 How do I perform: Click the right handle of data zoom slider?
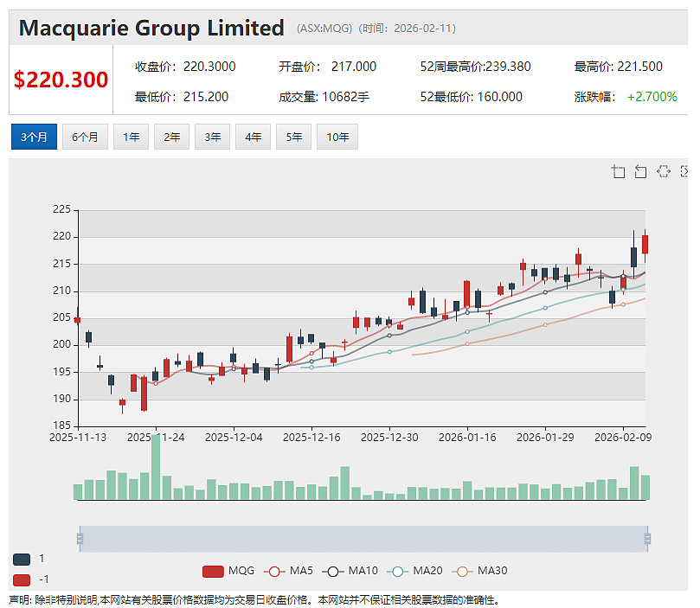click(x=647, y=539)
